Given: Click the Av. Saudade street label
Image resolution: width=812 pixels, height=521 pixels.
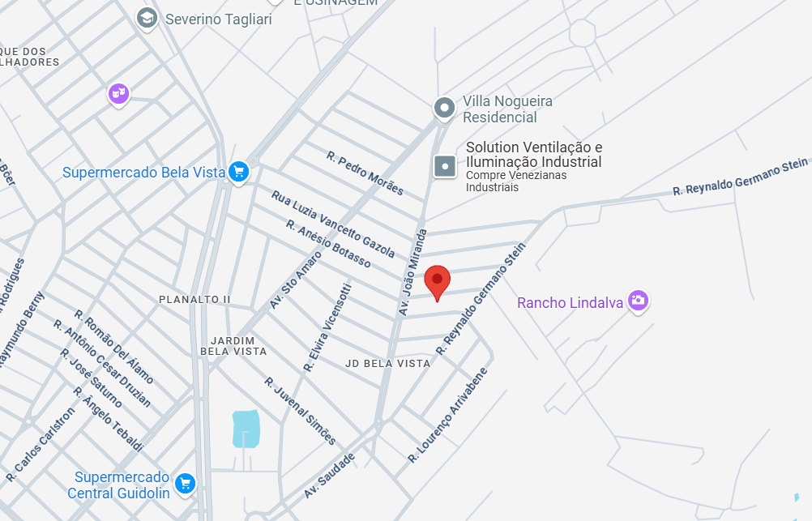Looking at the screenshot, I should (329, 476).
